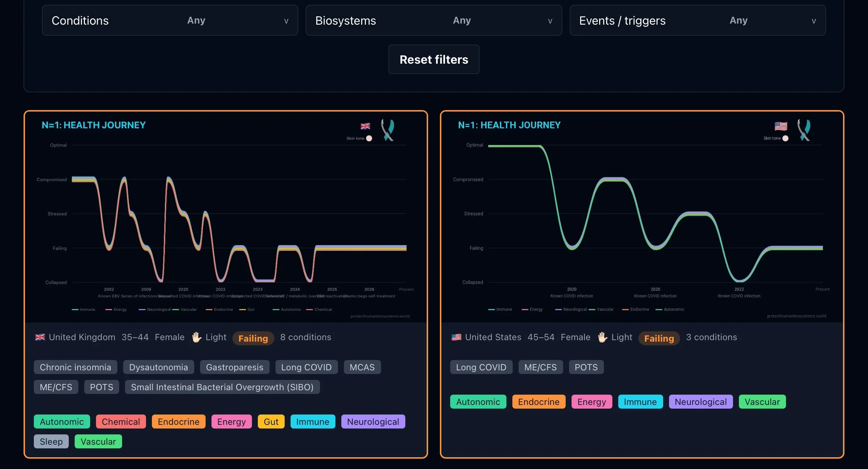Click the Neurological biosystem tag on the UK card
The width and height of the screenshot is (868, 469).
pyautogui.click(x=373, y=422)
